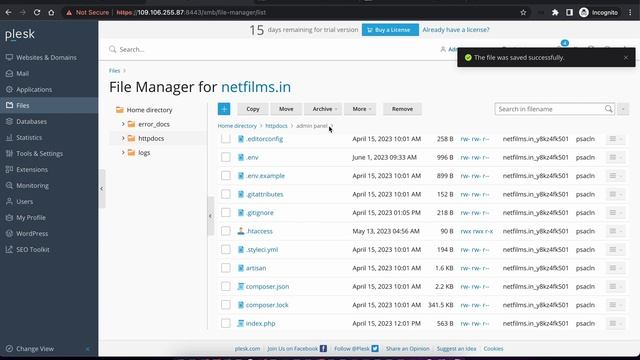This screenshot has width=640, height=360.
Task: Open Mail section in sidebar
Action: pyautogui.click(x=22, y=73)
